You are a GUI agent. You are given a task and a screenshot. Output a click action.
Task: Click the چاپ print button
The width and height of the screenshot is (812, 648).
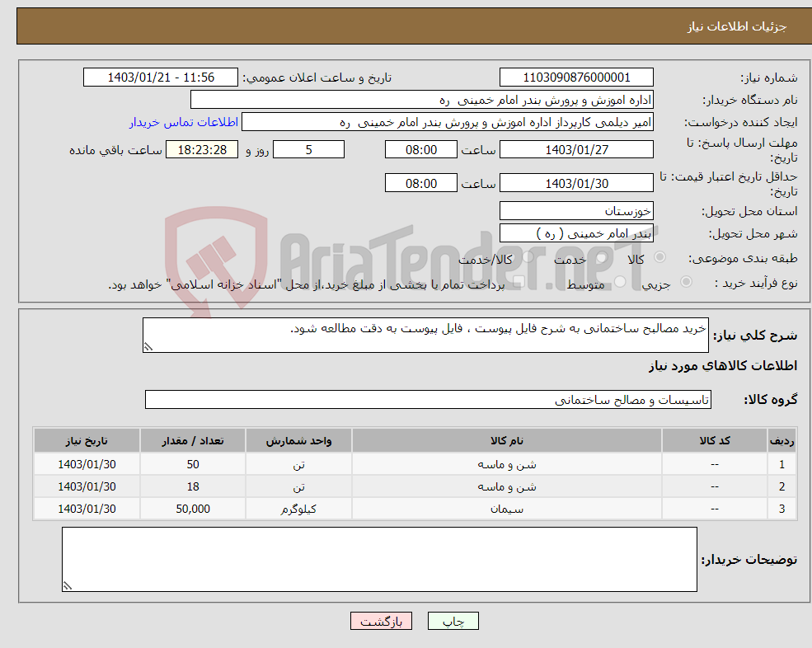[x=453, y=621]
